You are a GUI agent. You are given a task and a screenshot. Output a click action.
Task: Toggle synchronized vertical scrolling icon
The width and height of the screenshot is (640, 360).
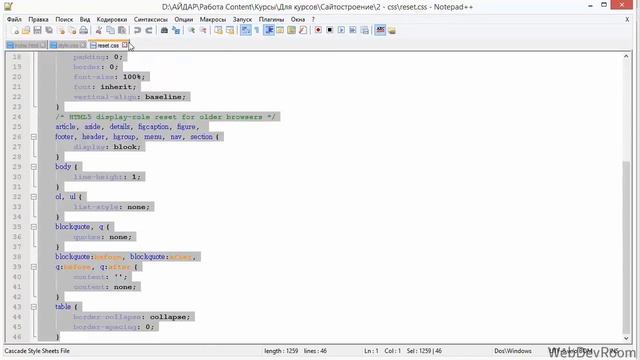point(218,30)
